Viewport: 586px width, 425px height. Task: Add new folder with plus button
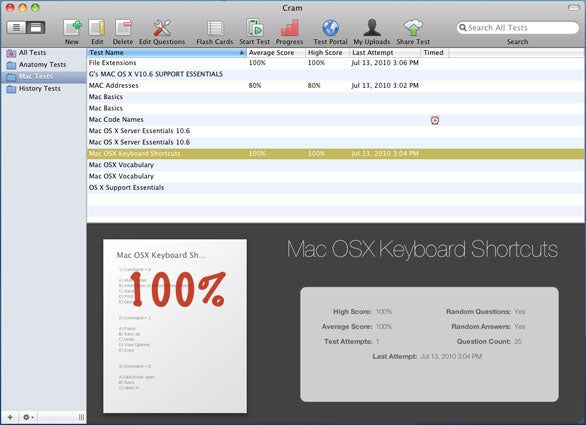(10, 417)
